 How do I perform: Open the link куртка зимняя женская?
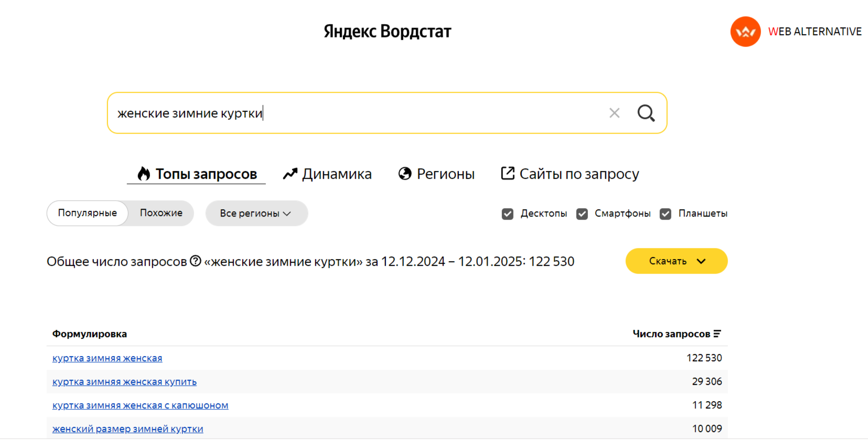pyautogui.click(x=107, y=358)
